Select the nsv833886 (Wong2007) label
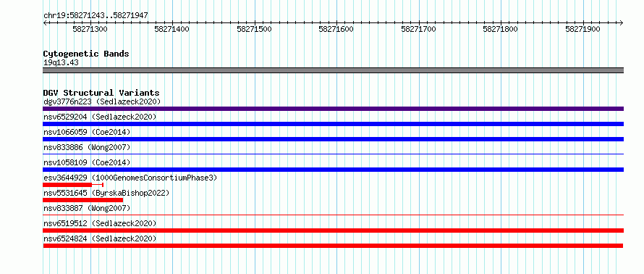The width and height of the screenshot is (644, 274). (87, 147)
